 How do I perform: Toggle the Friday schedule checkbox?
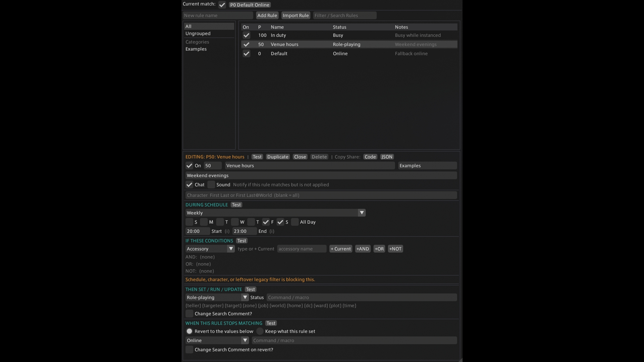pos(266,222)
